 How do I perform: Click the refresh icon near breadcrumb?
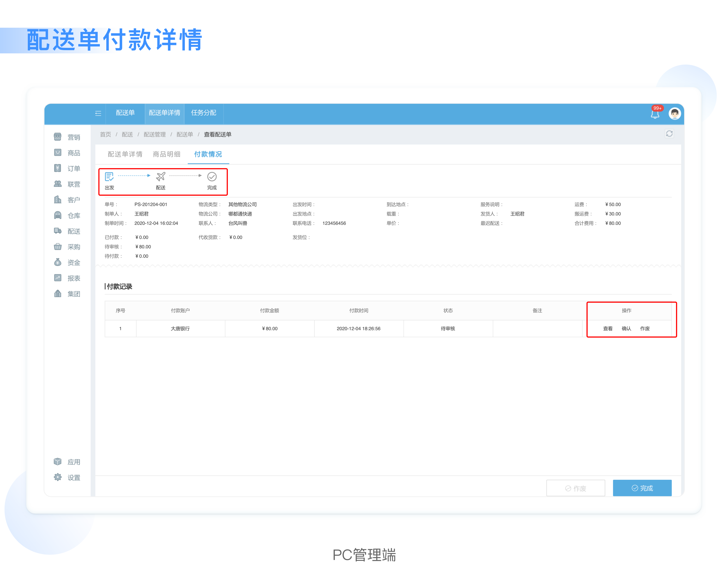(x=669, y=134)
